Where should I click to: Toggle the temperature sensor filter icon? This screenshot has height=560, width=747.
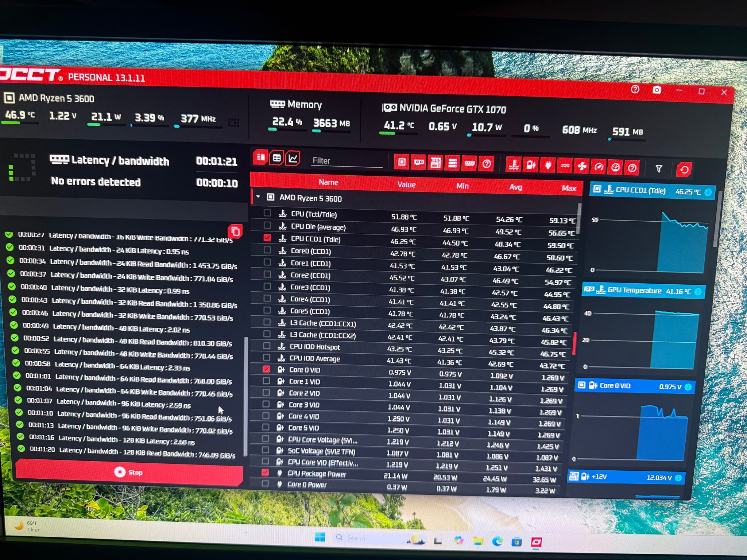point(514,165)
